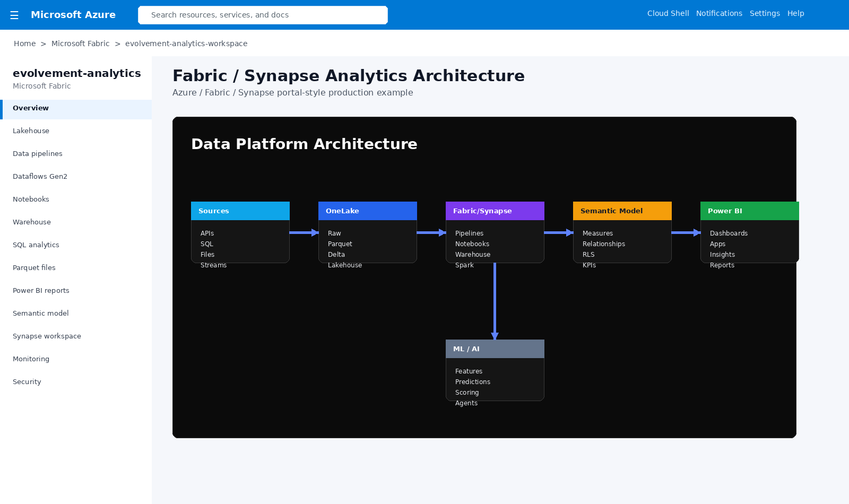Click the OneLake node header

pyautogui.click(x=368, y=211)
